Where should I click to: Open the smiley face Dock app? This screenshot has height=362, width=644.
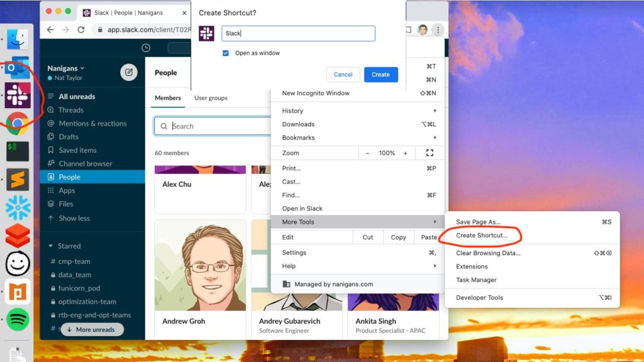[17, 263]
